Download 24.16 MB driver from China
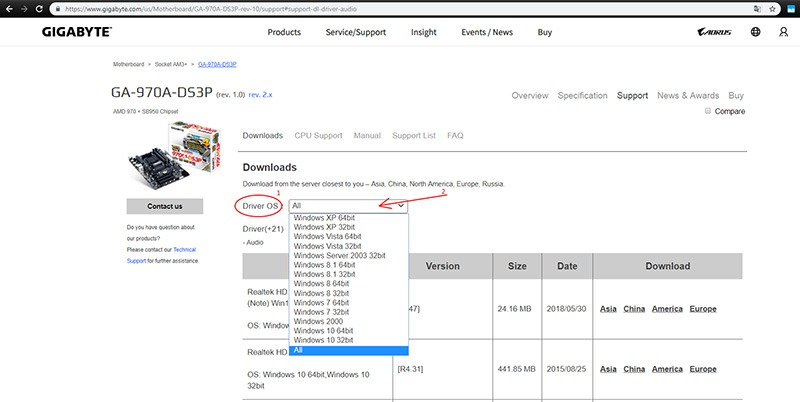This screenshot has width=800, height=402. [634, 309]
